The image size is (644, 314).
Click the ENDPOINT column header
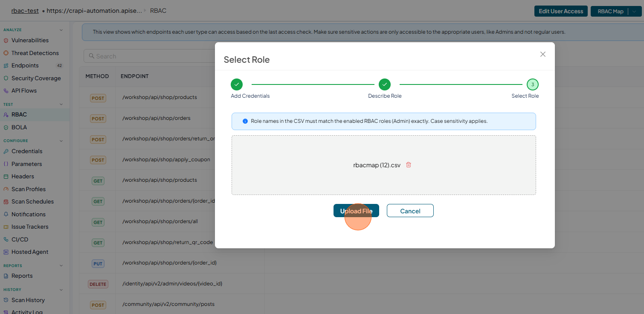coord(135,76)
